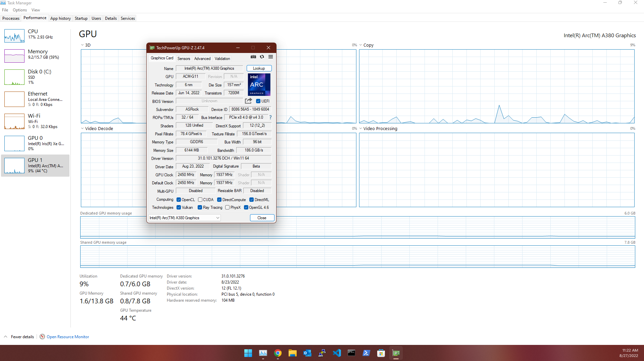This screenshot has height=361, width=644.
Task: Open Outlook from taskbar
Action: click(x=307, y=353)
